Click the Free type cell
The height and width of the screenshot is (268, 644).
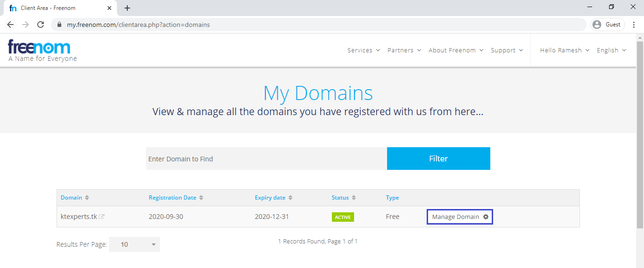coord(392,217)
